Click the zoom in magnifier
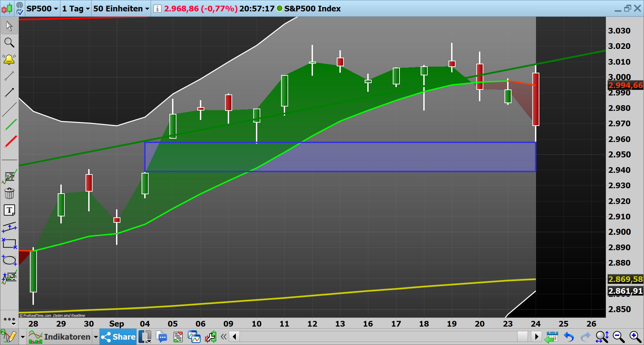 coord(635,337)
